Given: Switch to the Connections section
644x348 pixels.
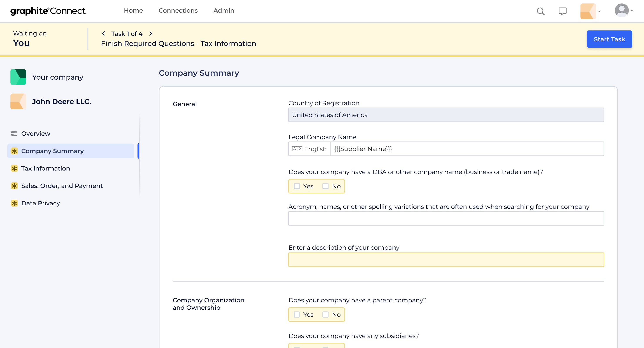Looking at the screenshot, I should (x=178, y=10).
